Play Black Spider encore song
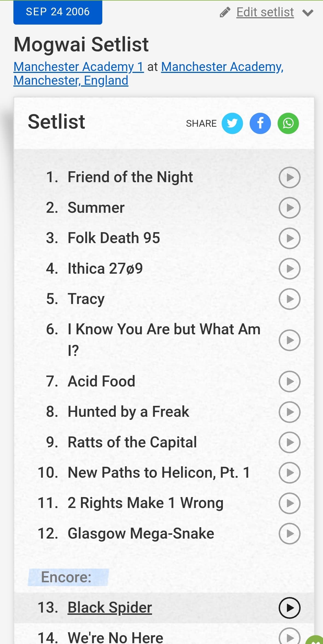The width and height of the screenshot is (323, 644). tap(289, 608)
